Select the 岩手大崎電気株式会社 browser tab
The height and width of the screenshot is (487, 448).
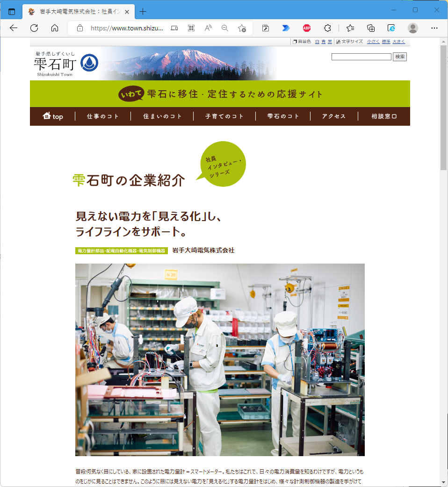coord(79,12)
